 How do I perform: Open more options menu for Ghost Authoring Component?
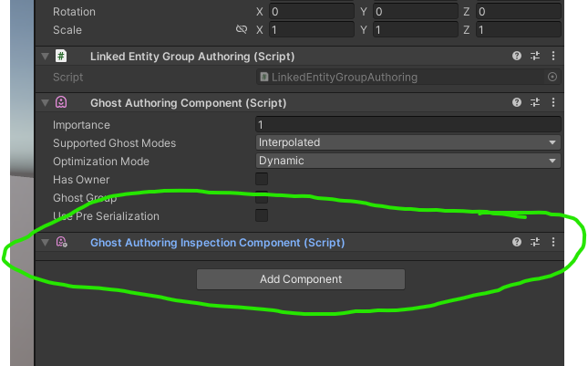pyautogui.click(x=552, y=103)
